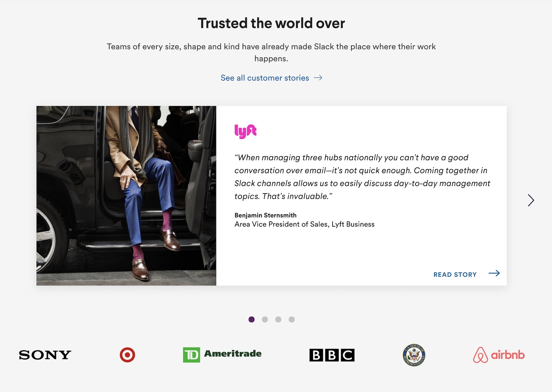Select the second carousel dot

point(265,319)
